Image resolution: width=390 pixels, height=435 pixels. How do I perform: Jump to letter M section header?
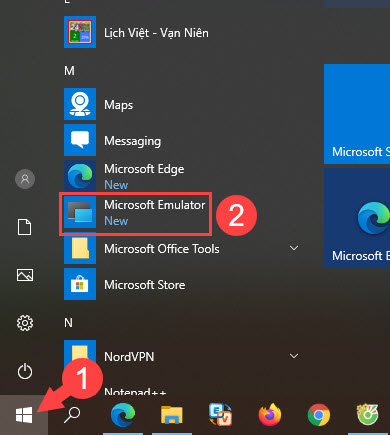(x=69, y=71)
